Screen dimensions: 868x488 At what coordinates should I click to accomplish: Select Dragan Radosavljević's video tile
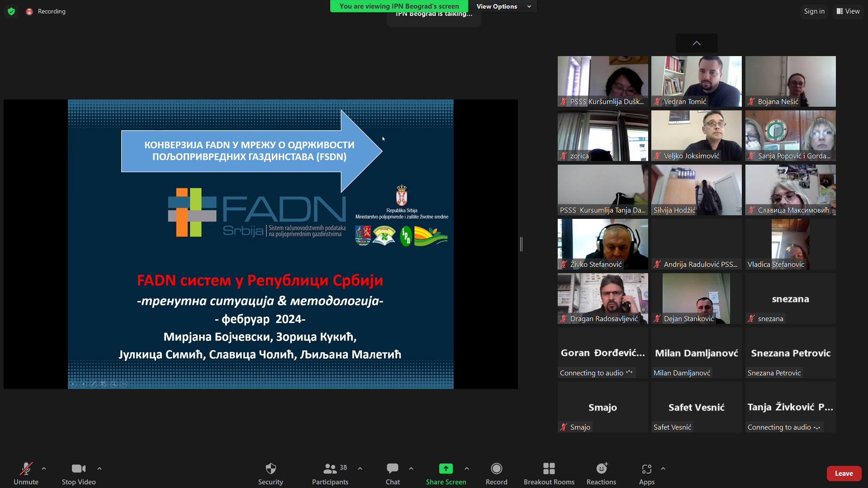[x=603, y=298]
